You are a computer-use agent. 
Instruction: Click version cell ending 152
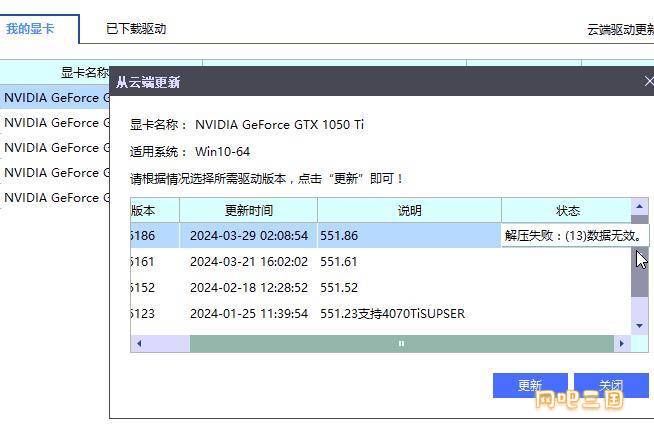click(x=155, y=288)
